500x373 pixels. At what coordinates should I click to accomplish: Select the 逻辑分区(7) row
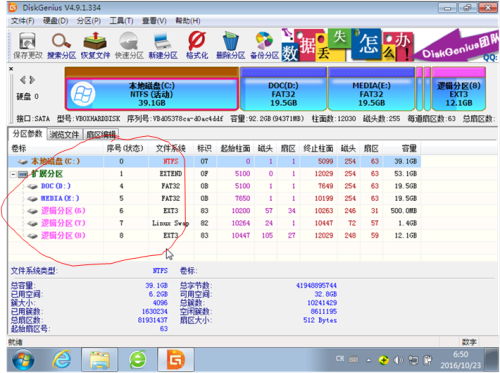tap(214, 223)
